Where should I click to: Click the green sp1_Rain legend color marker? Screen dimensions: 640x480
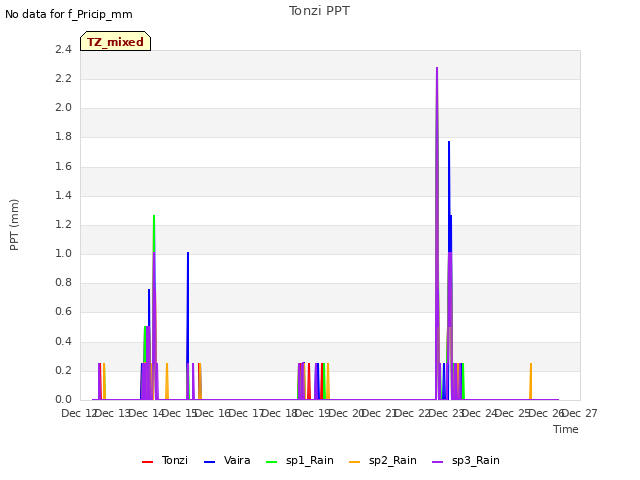point(271,462)
